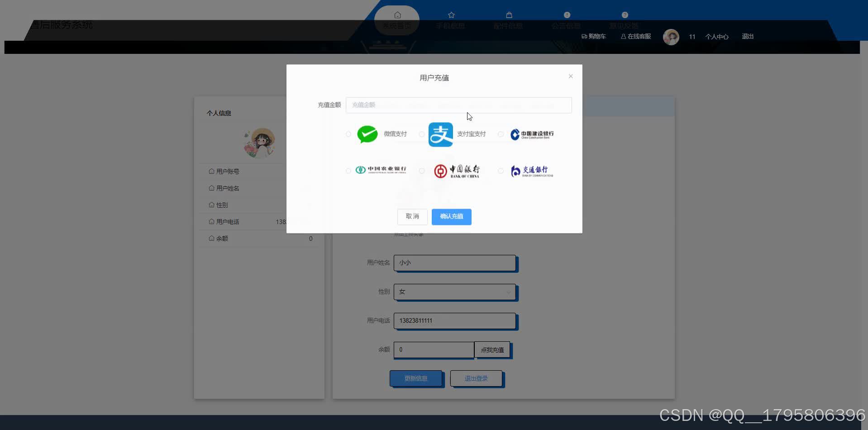Click the Bank of China logo

point(457,171)
